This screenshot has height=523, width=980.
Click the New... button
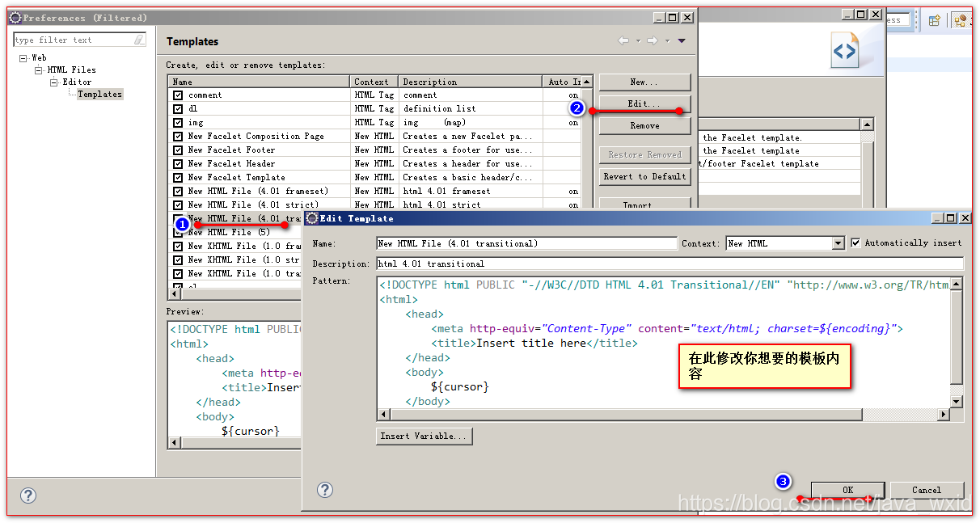(x=644, y=82)
